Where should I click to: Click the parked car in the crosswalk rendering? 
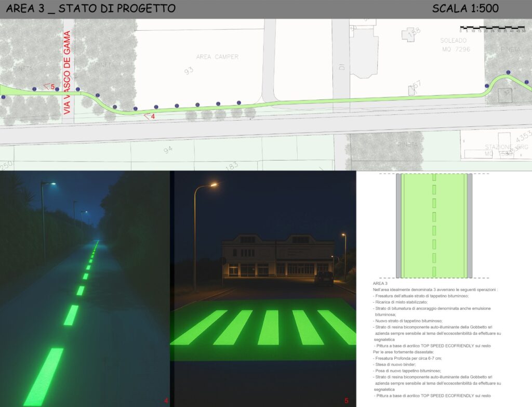[324, 278]
